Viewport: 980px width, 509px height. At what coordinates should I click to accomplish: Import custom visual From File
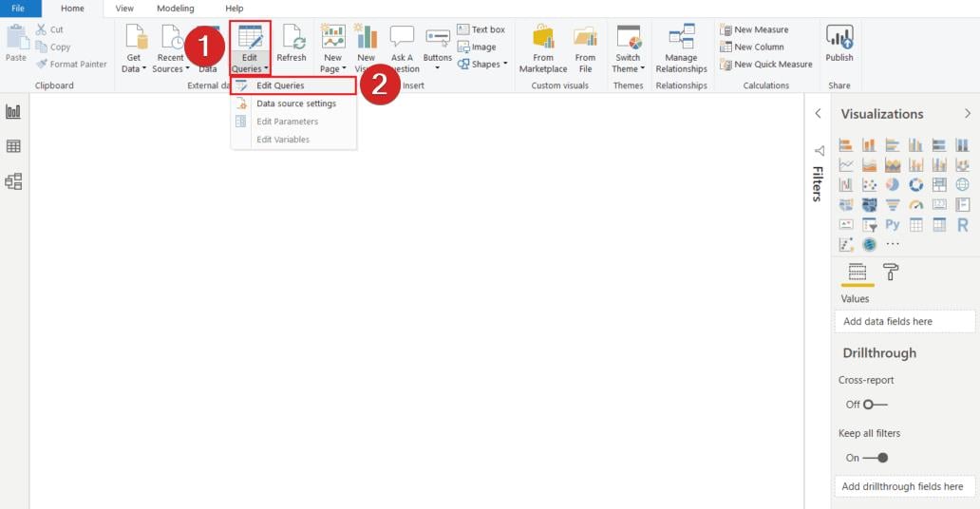click(x=585, y=48)
